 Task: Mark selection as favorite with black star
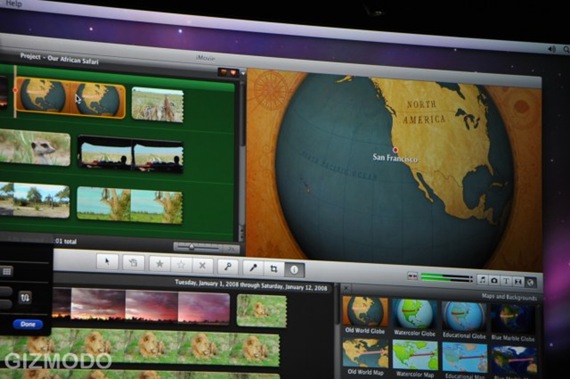point(159,264)
